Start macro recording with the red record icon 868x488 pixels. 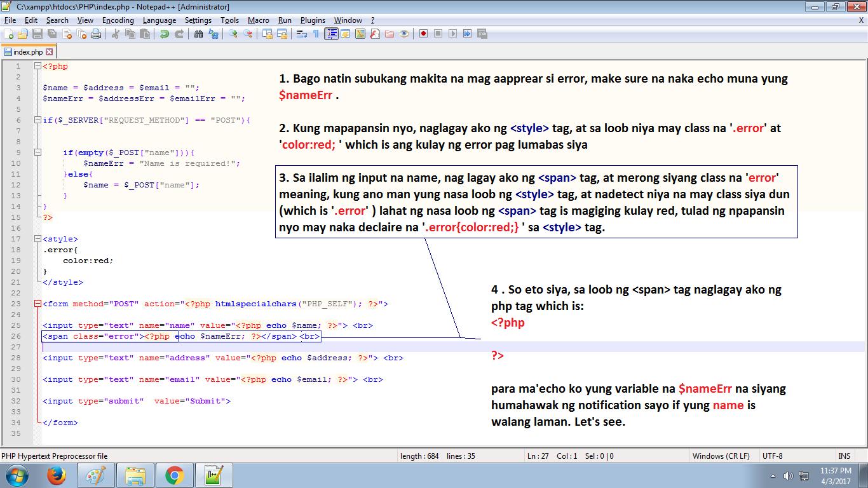pos(423,33)
